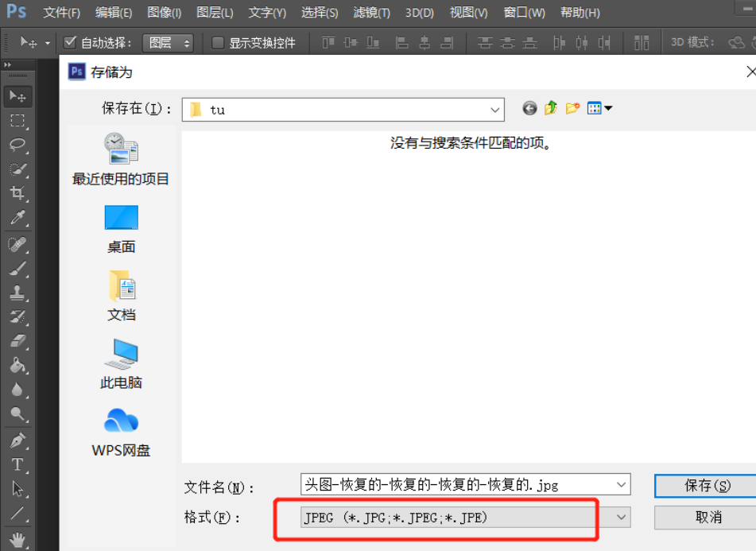Toggle 显示变换控件 checkbox
The image size is (756, 551).
218,43
